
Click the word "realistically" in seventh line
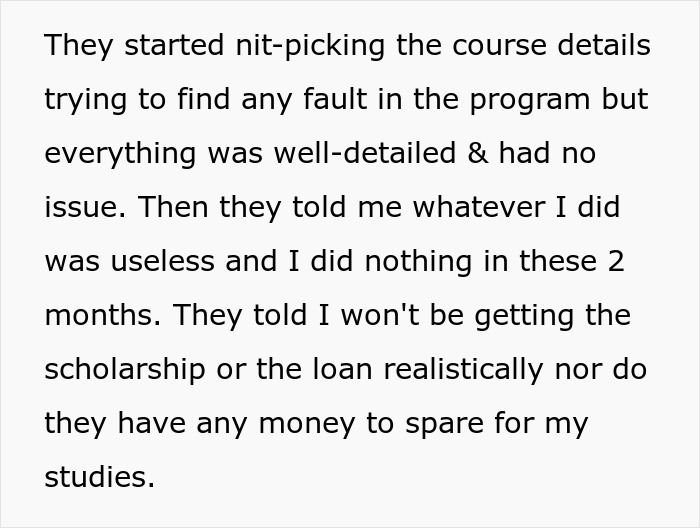pos(464,370)
